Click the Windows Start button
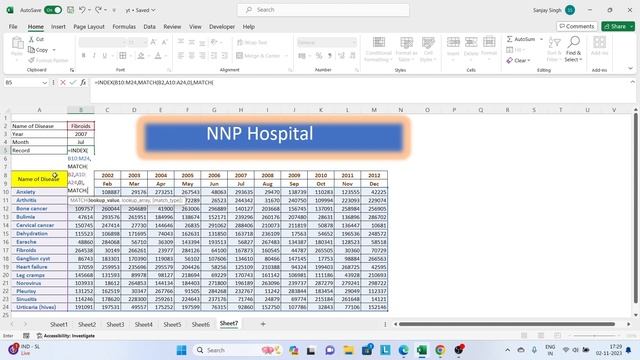 pos(182,350)
